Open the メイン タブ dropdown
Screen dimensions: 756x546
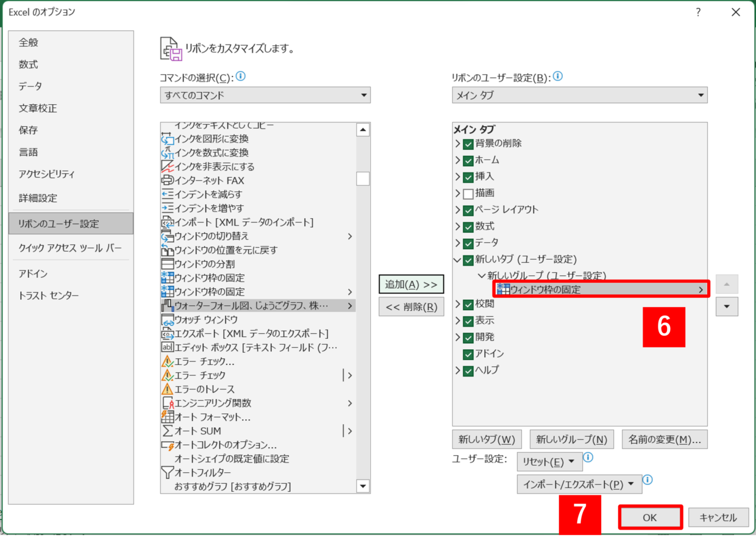580,95
